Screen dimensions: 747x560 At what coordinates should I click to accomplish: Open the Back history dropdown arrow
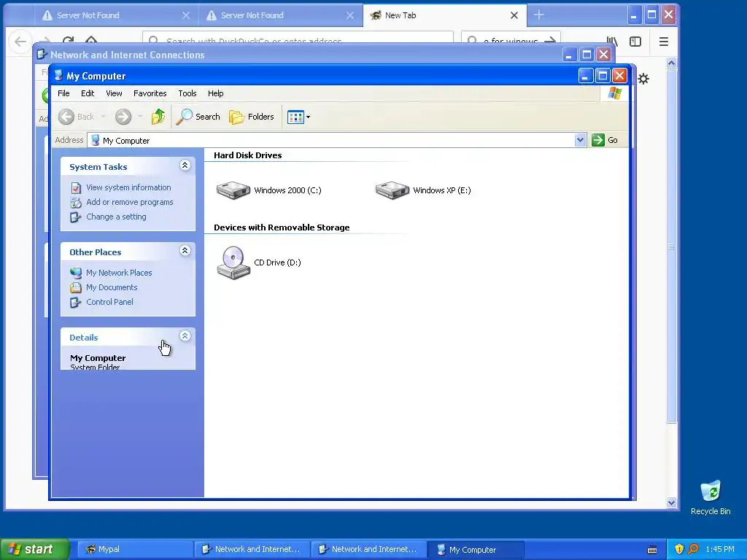click(x=103, y=117)
